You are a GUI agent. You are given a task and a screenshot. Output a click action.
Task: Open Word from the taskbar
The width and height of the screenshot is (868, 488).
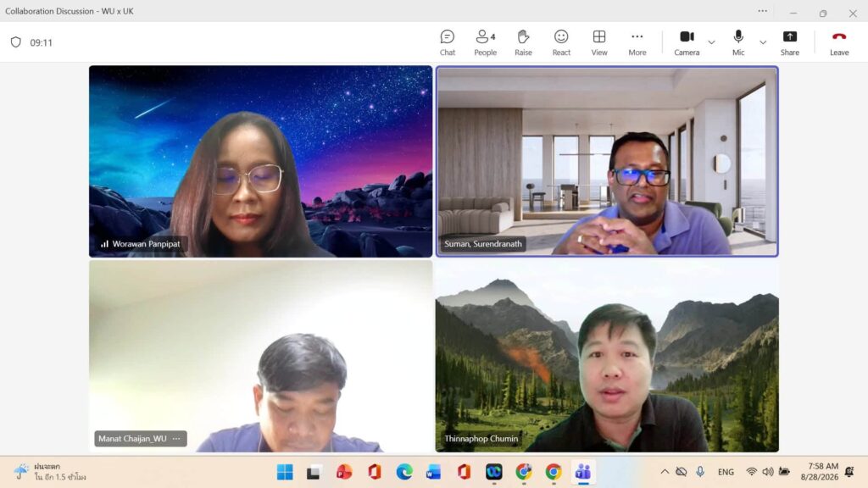click(x=433, y=472)
